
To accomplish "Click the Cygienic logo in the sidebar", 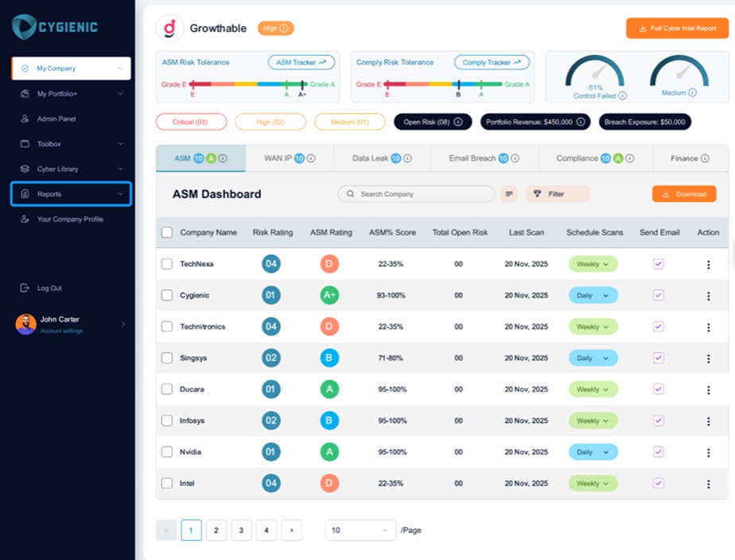I will [x=55, y=27].
